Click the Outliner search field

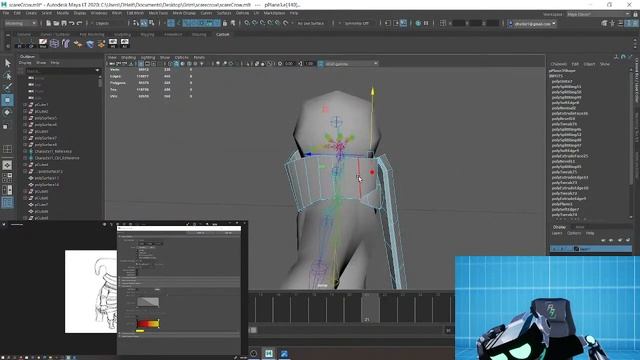60,71
